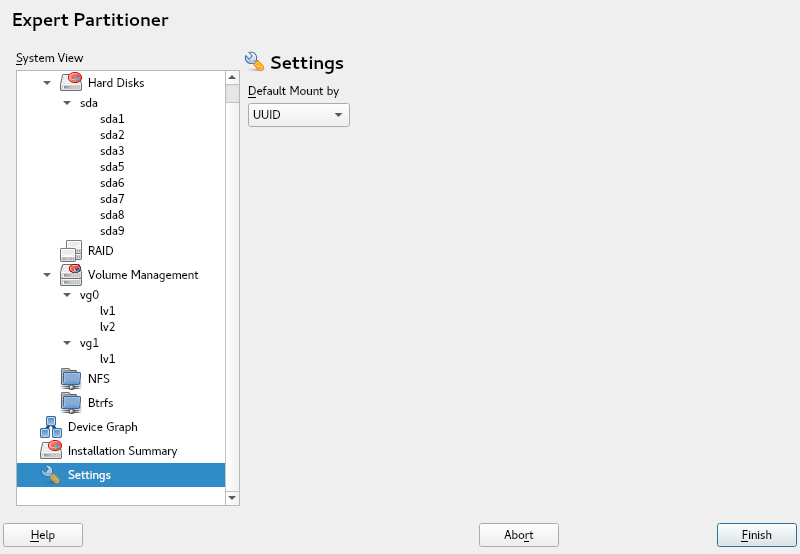
Task: Click the Installation Summary icon
Action: [x=51, y=451]
